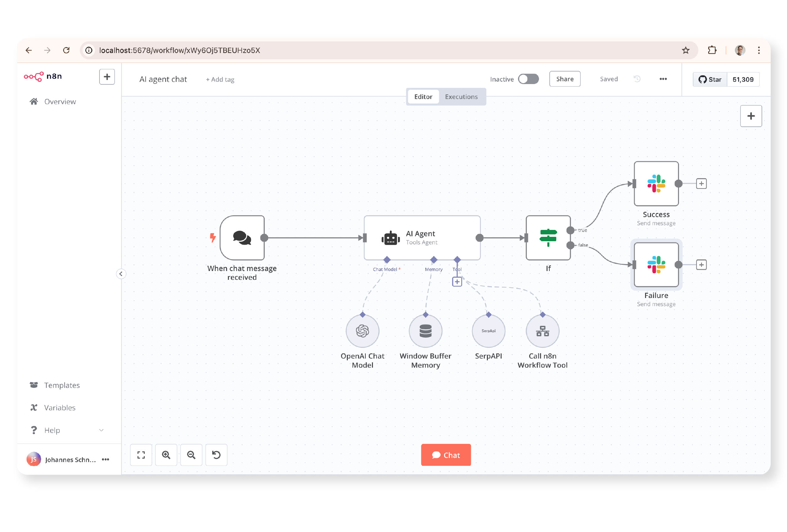Select the SerpAPI tool node
This screenshot has height=532, width=787.
click(488, 331)
